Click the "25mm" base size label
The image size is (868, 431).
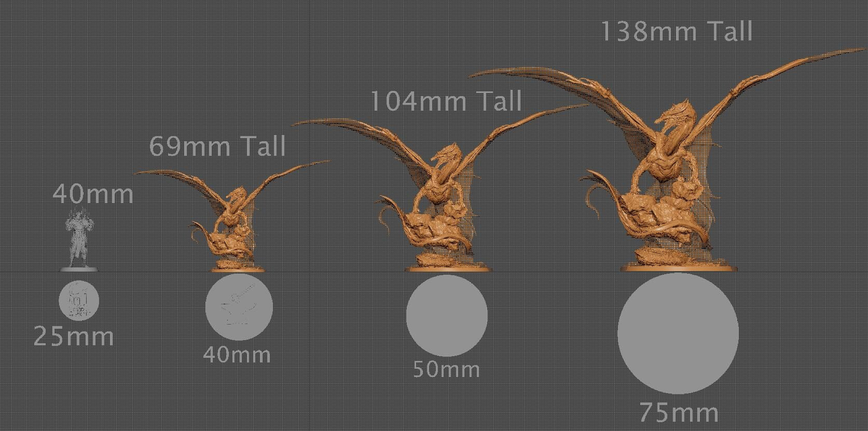(x=74, y=336)
